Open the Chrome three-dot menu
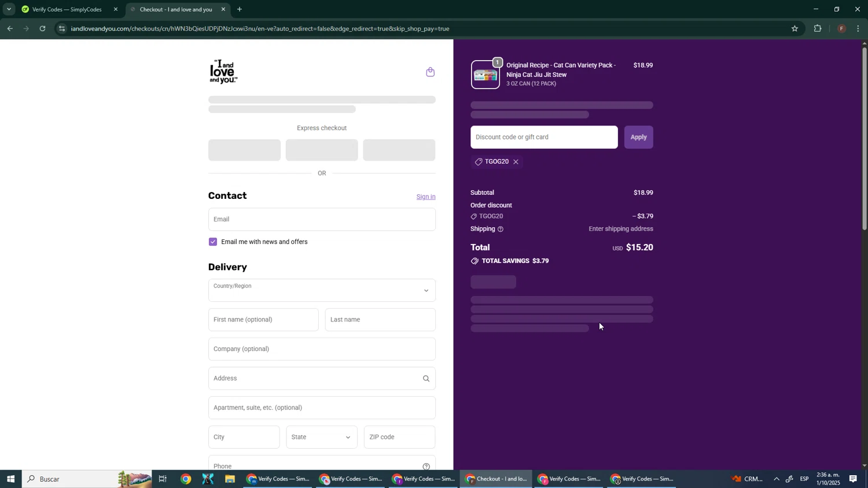 [x=858, y=28]
